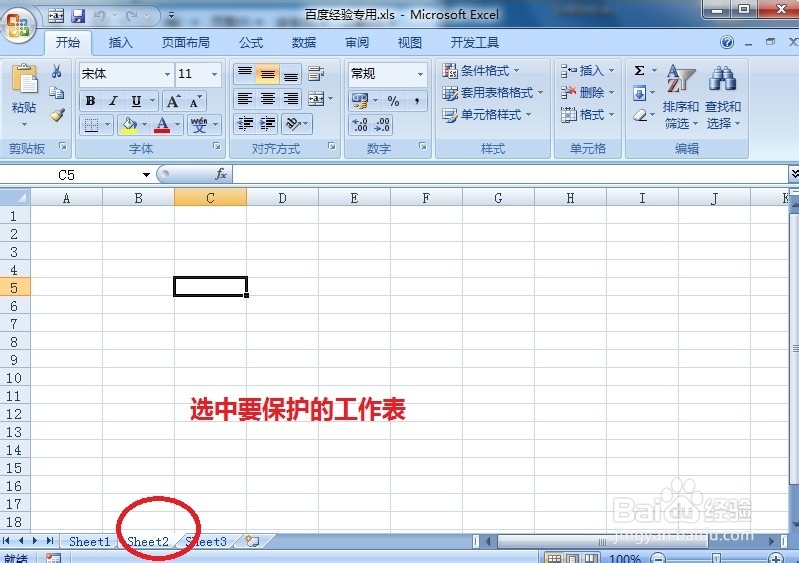The height and width of the screenshot is (563, 799).
Task: Click the insert function fx icon
Action: point(221,174)
